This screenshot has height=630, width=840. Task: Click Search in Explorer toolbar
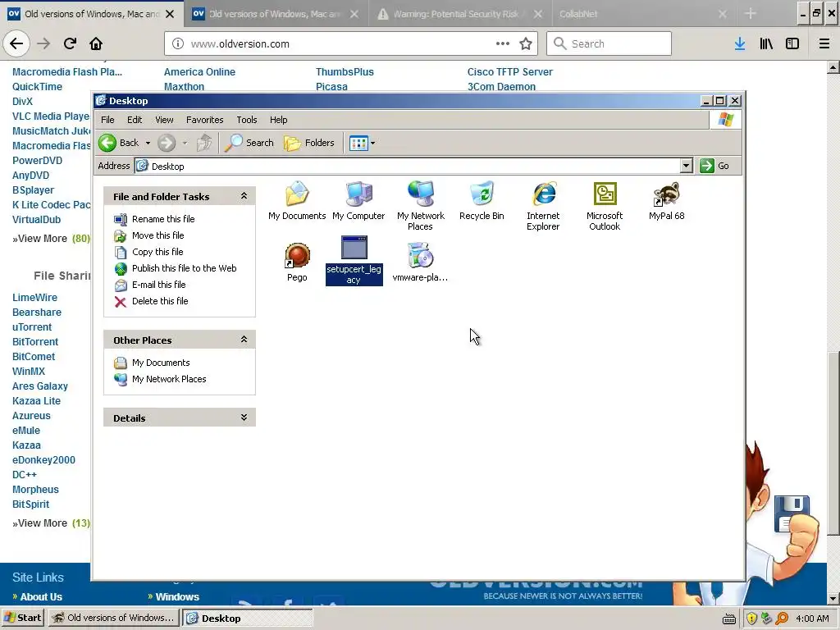(249, 143)
